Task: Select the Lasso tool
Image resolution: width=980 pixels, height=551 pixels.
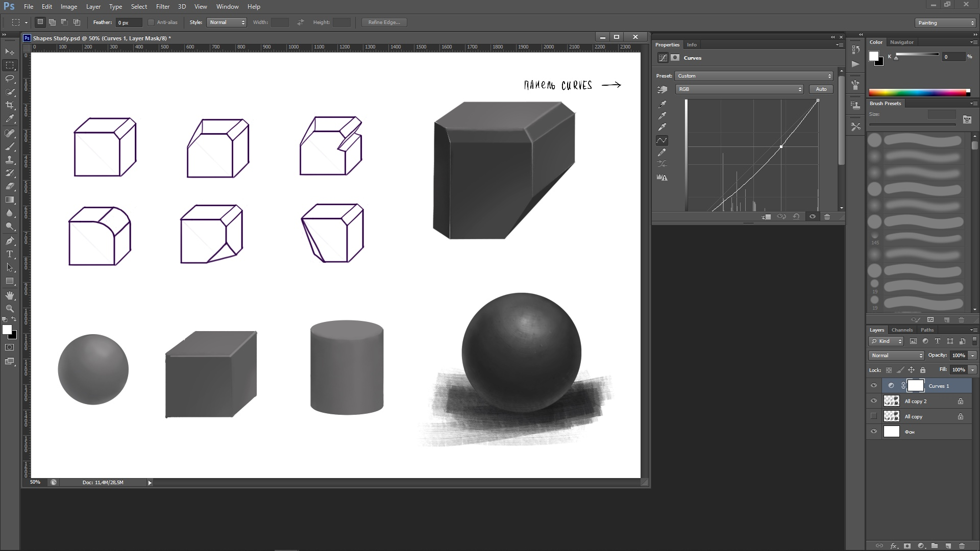Action: coord(10,79)
